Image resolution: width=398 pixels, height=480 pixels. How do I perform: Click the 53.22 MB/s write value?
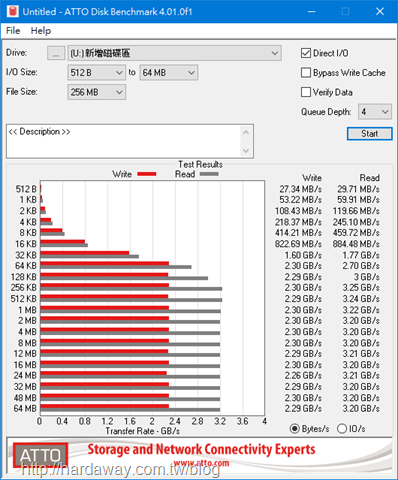[300, 200]
